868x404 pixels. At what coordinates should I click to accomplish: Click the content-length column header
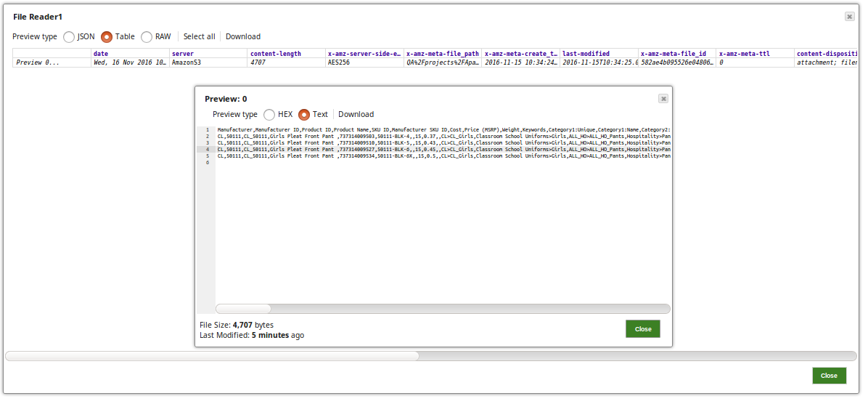point(287,53)
